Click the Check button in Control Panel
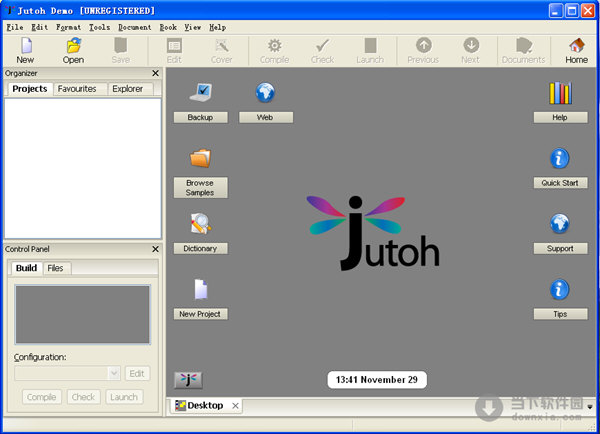Image resolution: width=600 pixels, height=434 pixels. 83,397
